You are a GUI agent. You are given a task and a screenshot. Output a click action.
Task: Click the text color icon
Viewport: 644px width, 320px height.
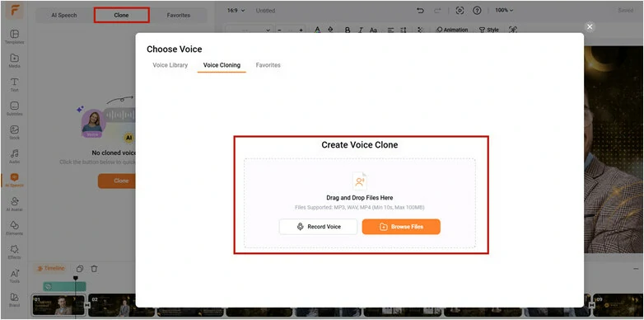coord(317,30)
